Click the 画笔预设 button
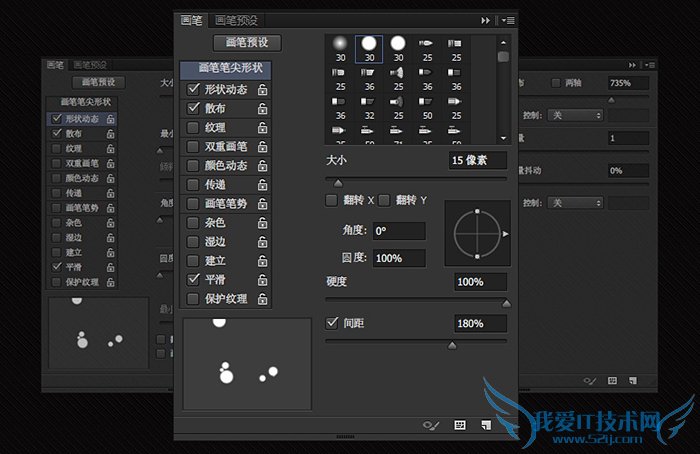 point(247,43)
